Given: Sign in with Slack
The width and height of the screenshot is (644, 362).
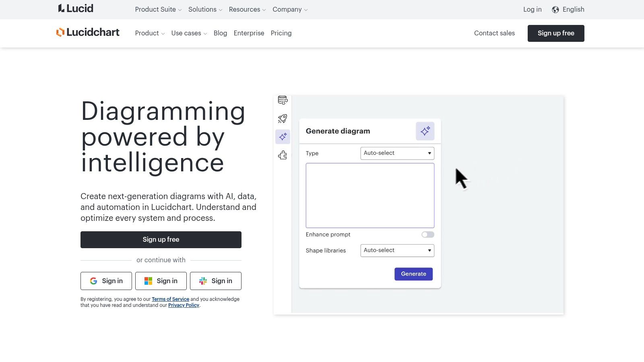Looking at the screenshot, I should click(x=216, y=281).
